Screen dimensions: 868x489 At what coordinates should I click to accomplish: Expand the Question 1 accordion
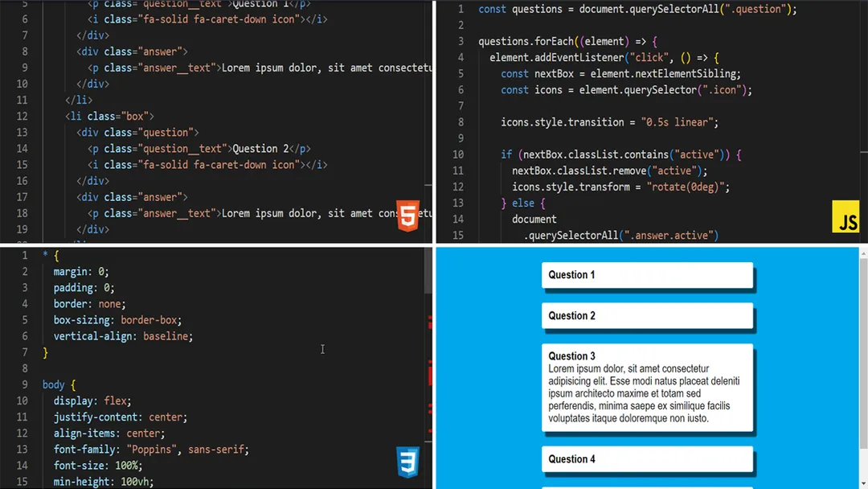pyautogui.click(x=647, y=274)
